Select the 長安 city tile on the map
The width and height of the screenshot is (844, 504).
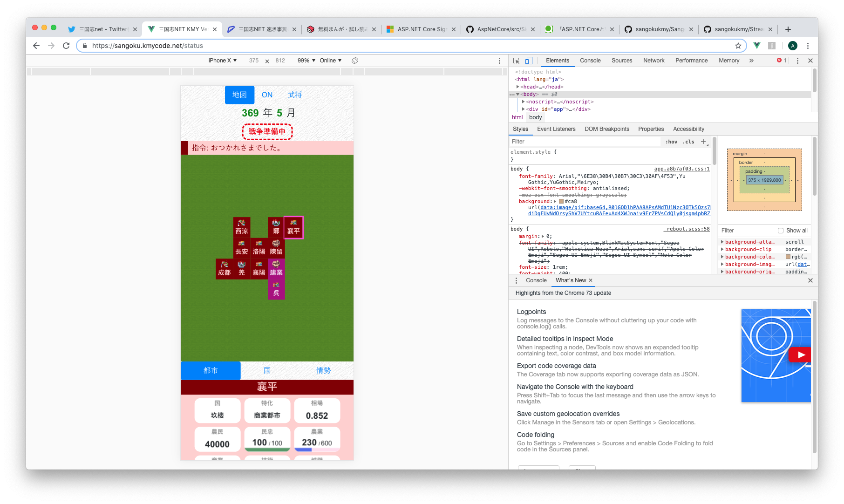tap(242, 247)
